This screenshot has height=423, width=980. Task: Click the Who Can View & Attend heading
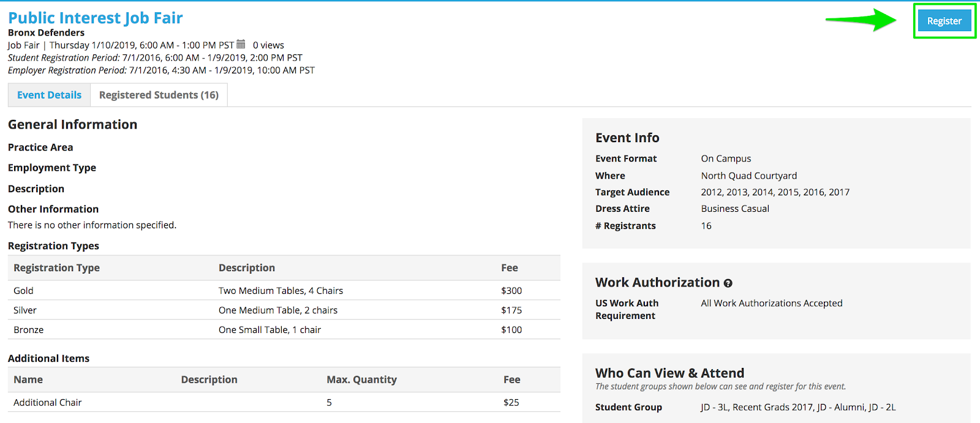[669, 373]
